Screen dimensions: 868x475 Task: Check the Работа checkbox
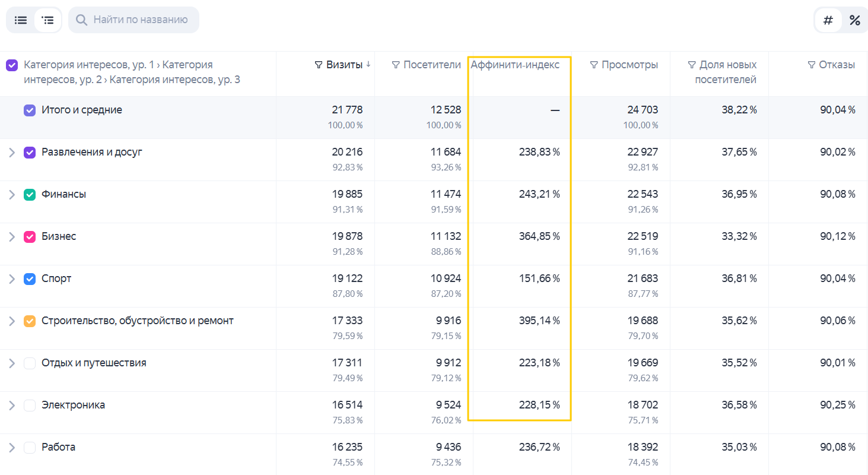pyautogui.click(x=30, y=448)
